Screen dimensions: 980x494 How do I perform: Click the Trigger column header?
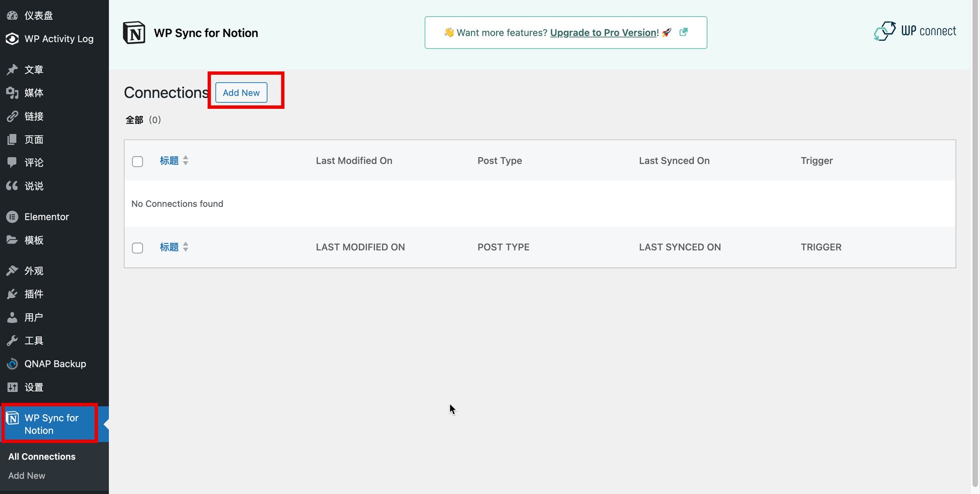click(817, 161)
